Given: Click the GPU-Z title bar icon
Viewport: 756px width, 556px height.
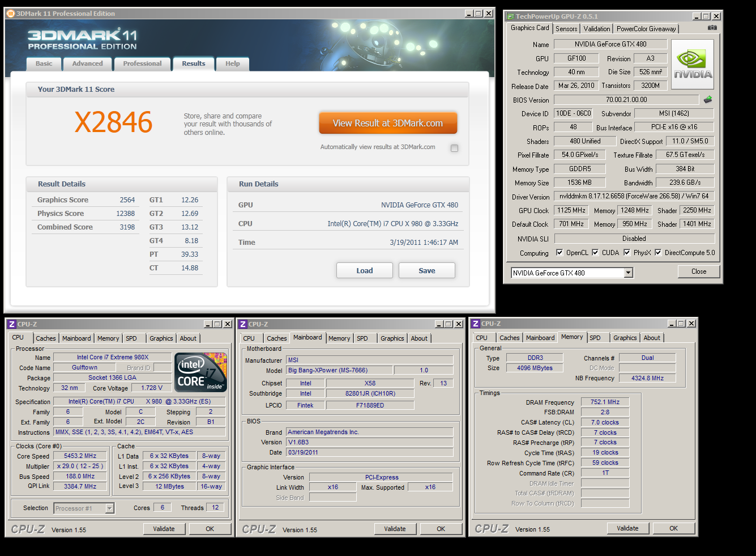Looking at the screenshot, I should coord(510,16).
